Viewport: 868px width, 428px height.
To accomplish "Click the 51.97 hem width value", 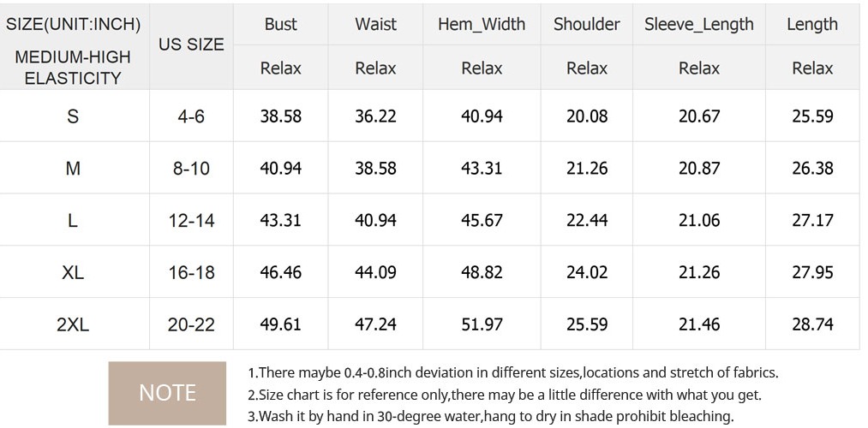I will click(482, 324).
